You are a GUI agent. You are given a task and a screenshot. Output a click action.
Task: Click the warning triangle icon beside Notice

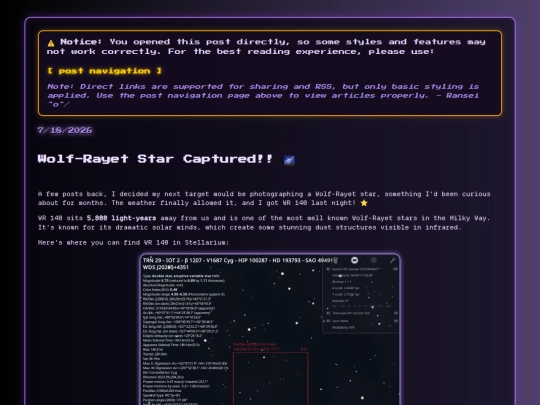pos(51,43)
